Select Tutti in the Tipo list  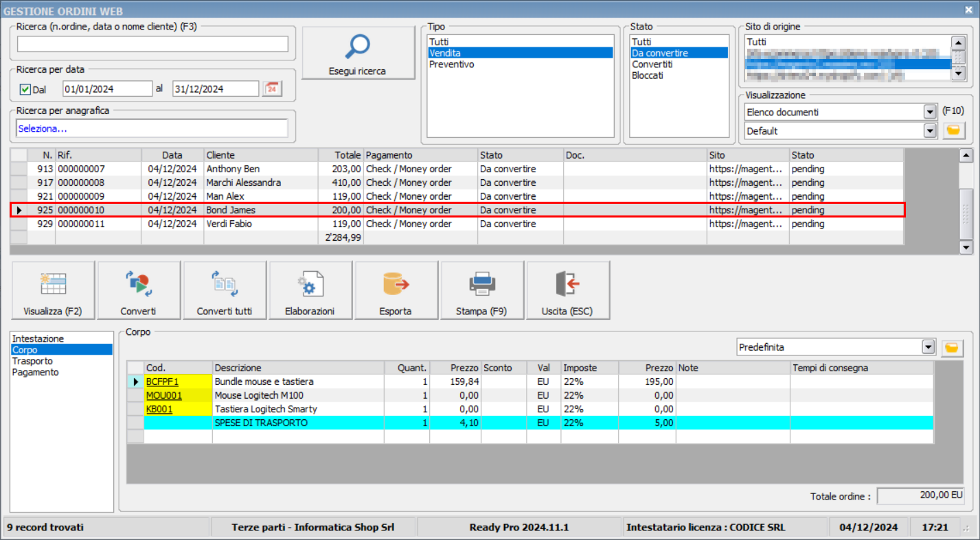click(520, 42)
